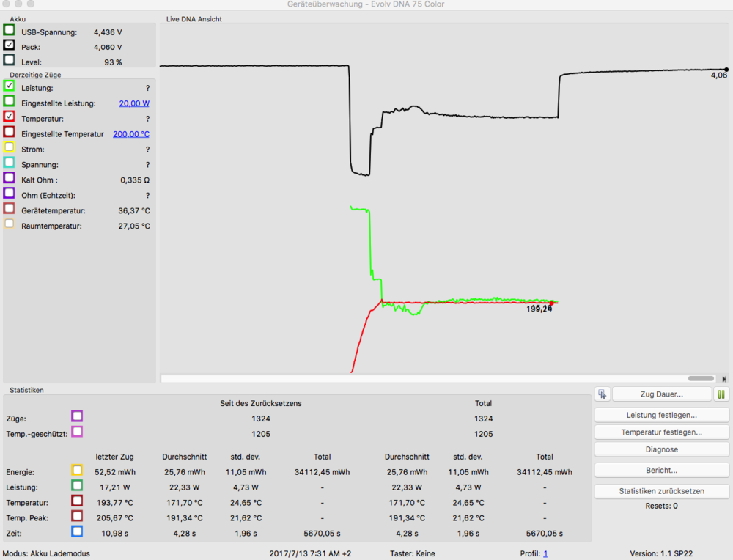The image size is (733, 560).
Task: Enable the USB-Spannung checkbox
Action: pos(9,30)
